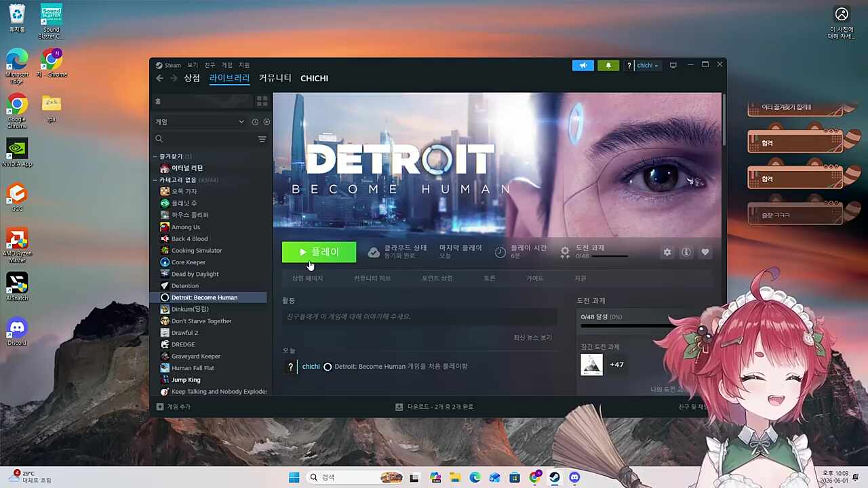Go forward with the right arrow

point(174,79)
